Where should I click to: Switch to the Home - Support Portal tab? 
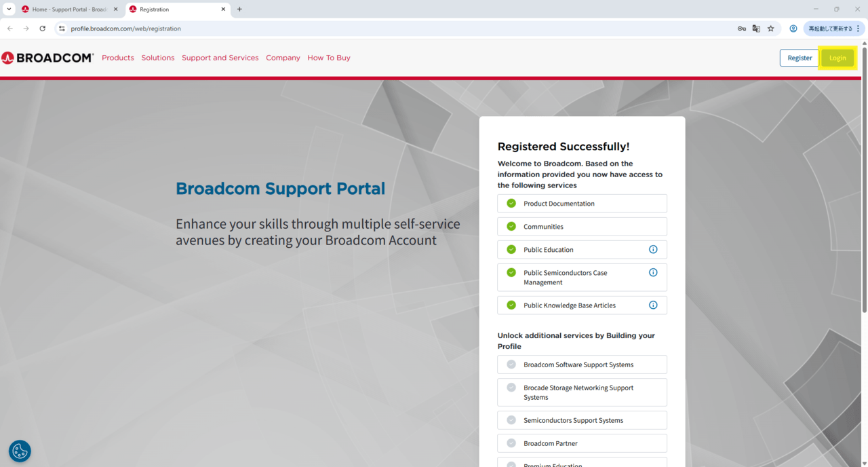pos(71,10)
